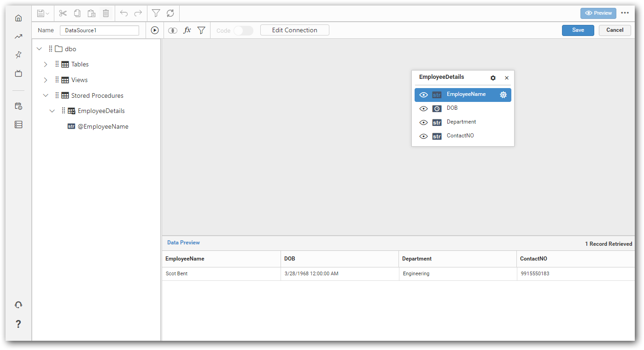Select the Home icon in the sidebar
Viewport: 644px width, 350px height.
pos(18,18)
